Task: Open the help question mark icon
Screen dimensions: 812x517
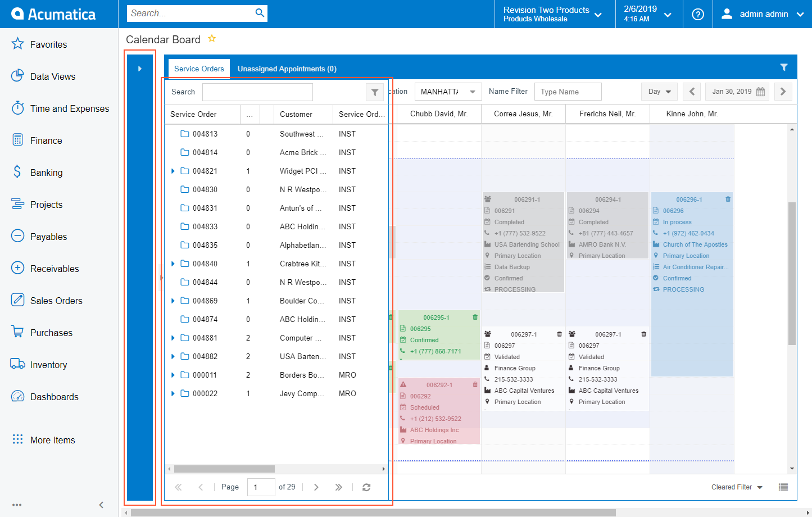Action: pos(698,14)
